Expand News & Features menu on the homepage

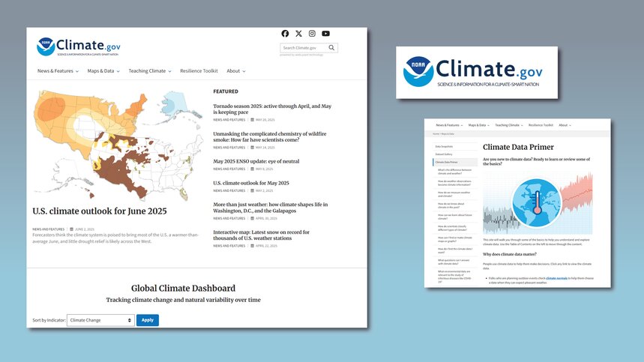(58, 71)
